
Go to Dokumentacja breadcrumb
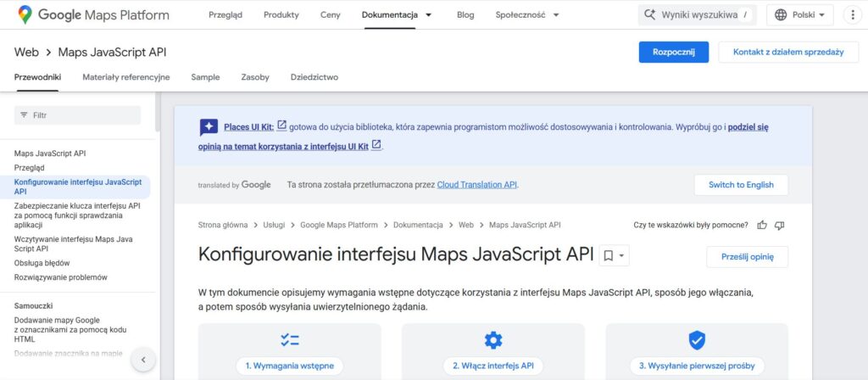418,225
